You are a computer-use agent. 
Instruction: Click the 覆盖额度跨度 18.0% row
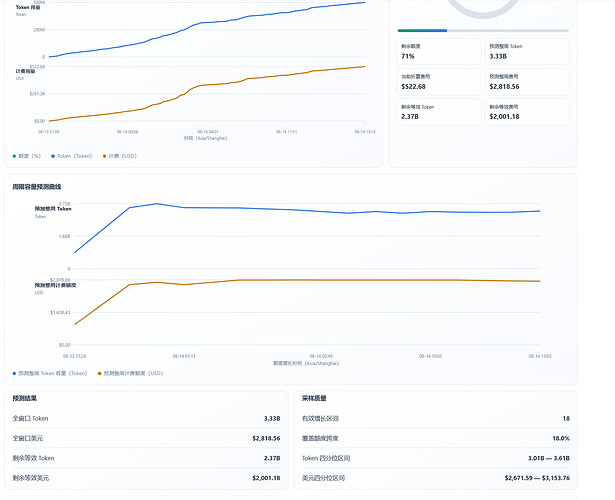pos(436,438)
